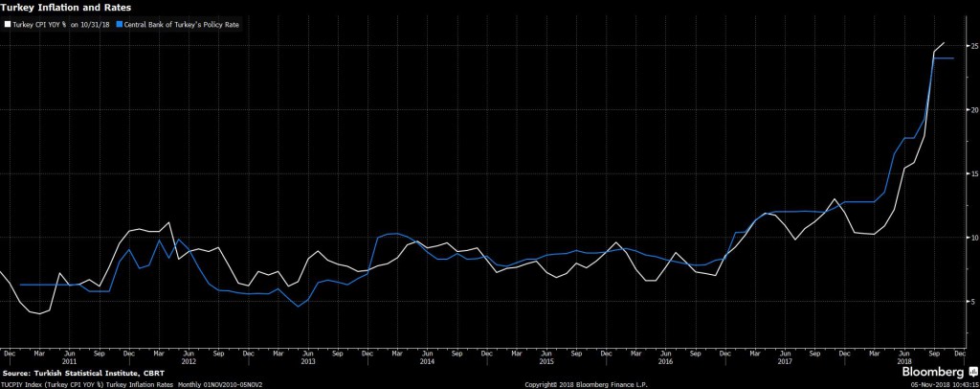Click the white Turkey CPI legend swatch

7,25
